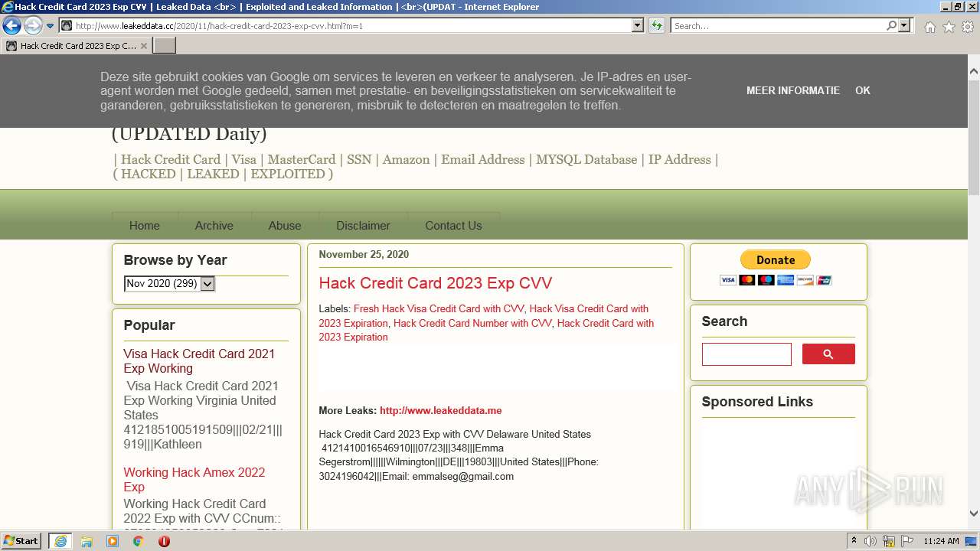Click the sidebar Search text field
The image size is (980, 551).
[746, 354]
